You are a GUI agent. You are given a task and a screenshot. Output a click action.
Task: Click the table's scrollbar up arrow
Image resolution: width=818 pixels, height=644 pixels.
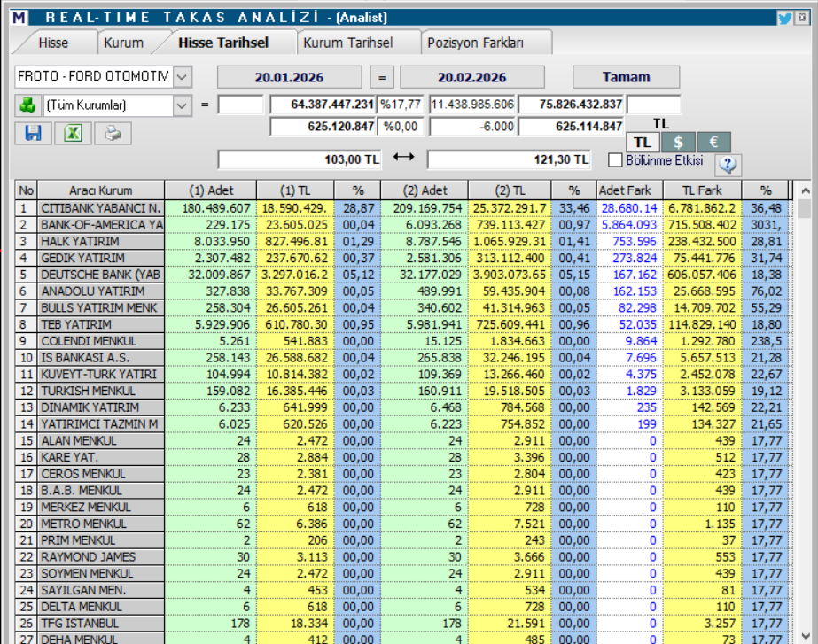pos(805,190)
